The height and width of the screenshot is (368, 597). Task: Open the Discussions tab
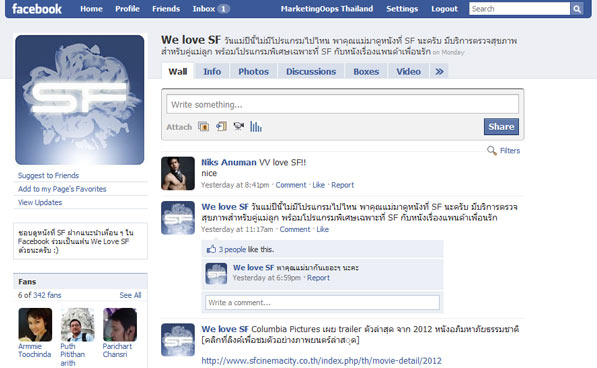click(x=311, y=71)
